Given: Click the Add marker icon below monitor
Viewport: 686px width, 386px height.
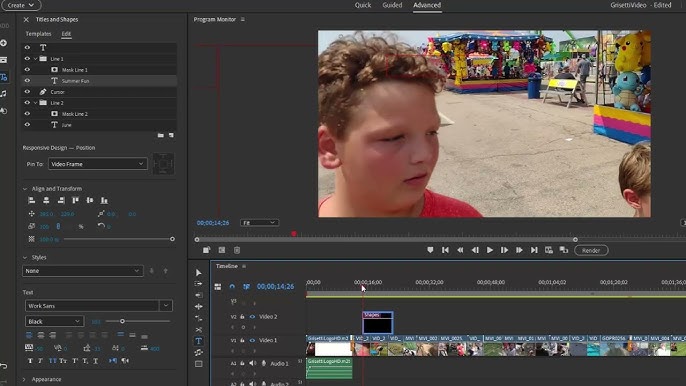Looking at the screenshot, I should tap(430, 250).
